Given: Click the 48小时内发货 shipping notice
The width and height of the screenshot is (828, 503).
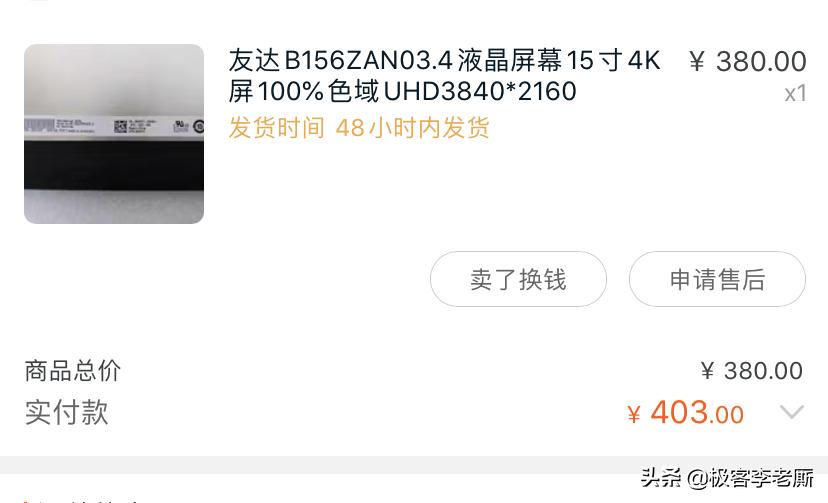Looking at the screenshot, I should [412, 128].
